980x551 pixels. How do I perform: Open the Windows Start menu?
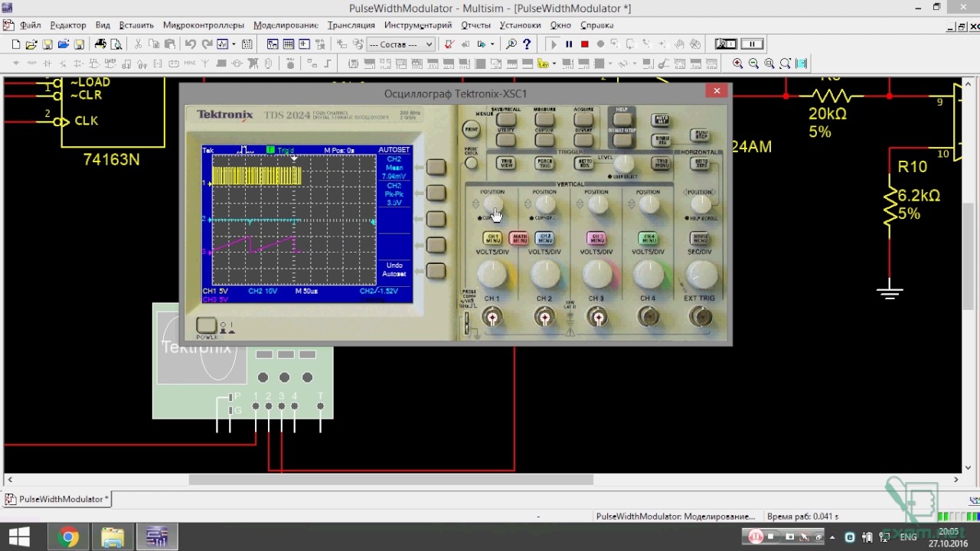tap(19, 537)
